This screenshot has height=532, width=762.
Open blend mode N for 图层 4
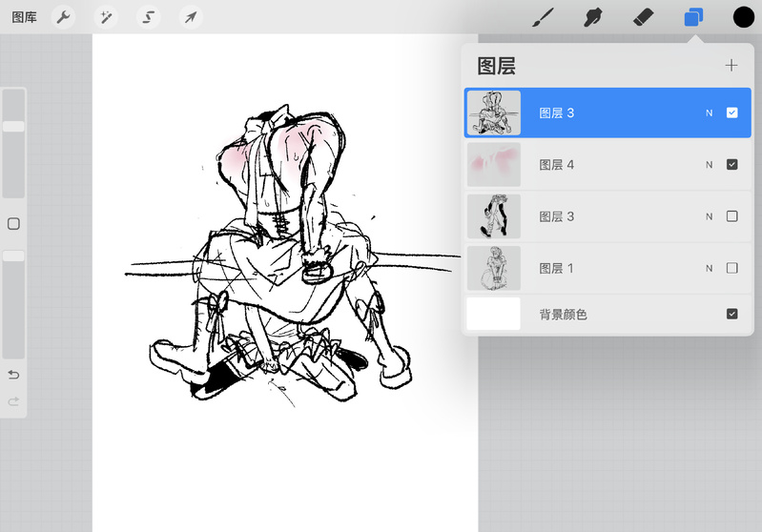click(x=709, y=165)
